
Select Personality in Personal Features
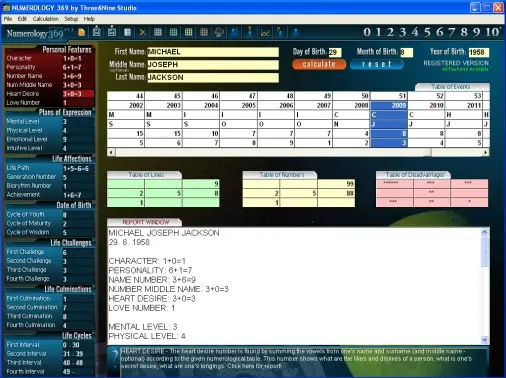pos(49,67)
